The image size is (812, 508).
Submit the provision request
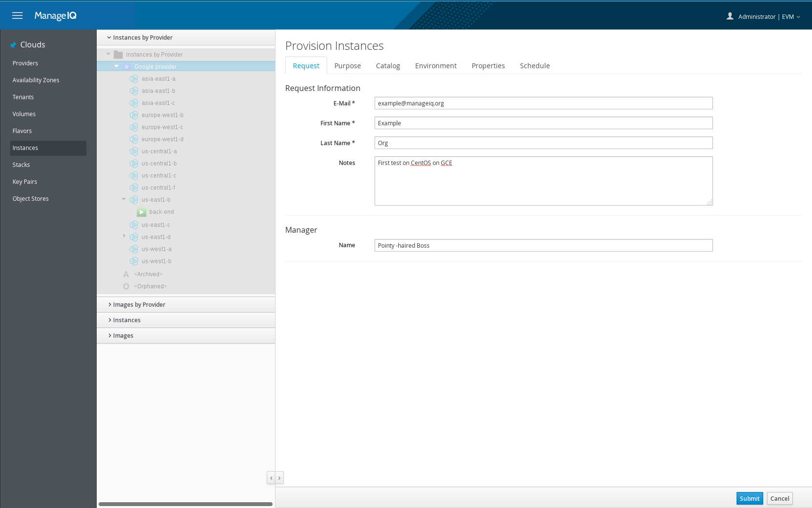pyautogui.click(x=750, y=498)
